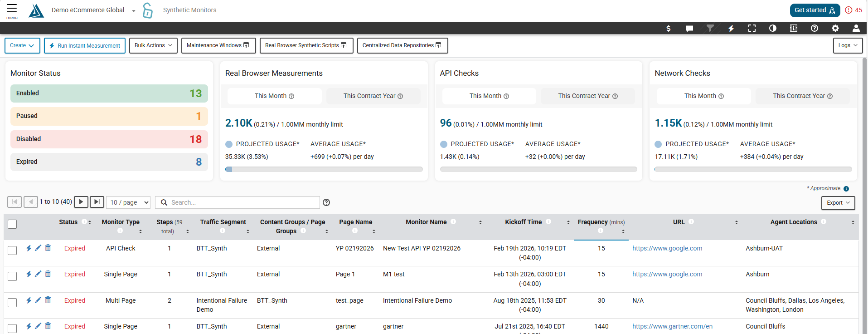Click the search help question mark icon
The width and height of the screenshot is (868, 334).
326,202
